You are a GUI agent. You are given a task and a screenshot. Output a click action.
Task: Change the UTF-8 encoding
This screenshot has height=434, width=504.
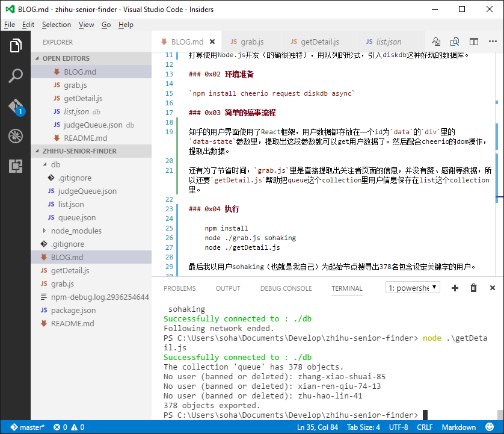398,427
